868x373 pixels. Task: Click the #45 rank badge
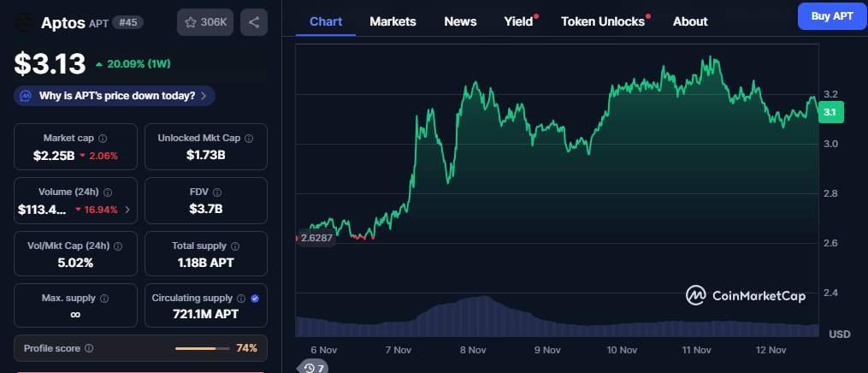pos(128,22)
